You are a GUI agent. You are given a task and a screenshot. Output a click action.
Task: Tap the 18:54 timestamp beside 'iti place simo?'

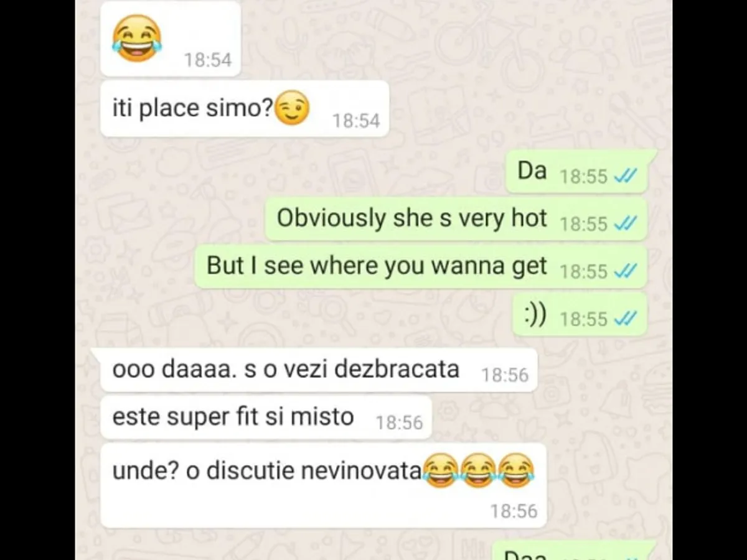356,121
